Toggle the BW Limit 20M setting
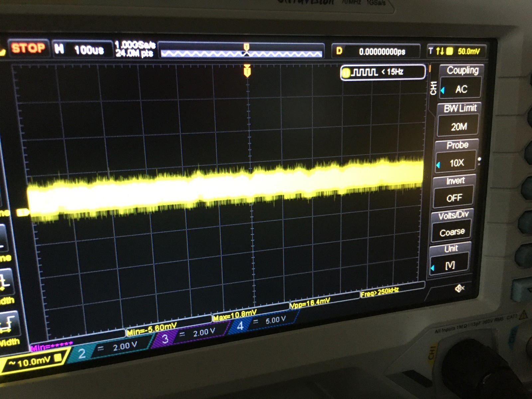Viewport: 532px width, 399px height. [458, 119]
